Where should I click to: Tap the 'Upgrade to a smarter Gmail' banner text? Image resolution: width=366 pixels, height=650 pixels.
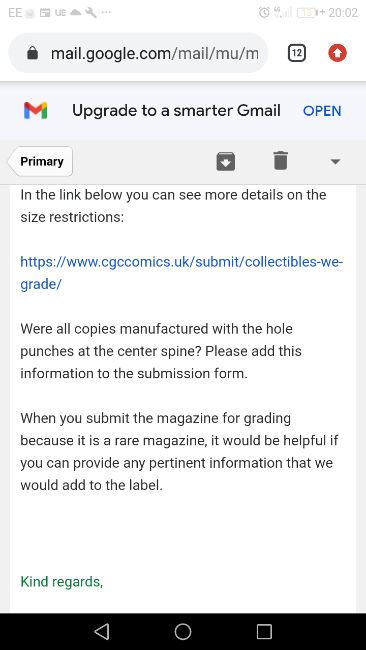pos(176,111)
